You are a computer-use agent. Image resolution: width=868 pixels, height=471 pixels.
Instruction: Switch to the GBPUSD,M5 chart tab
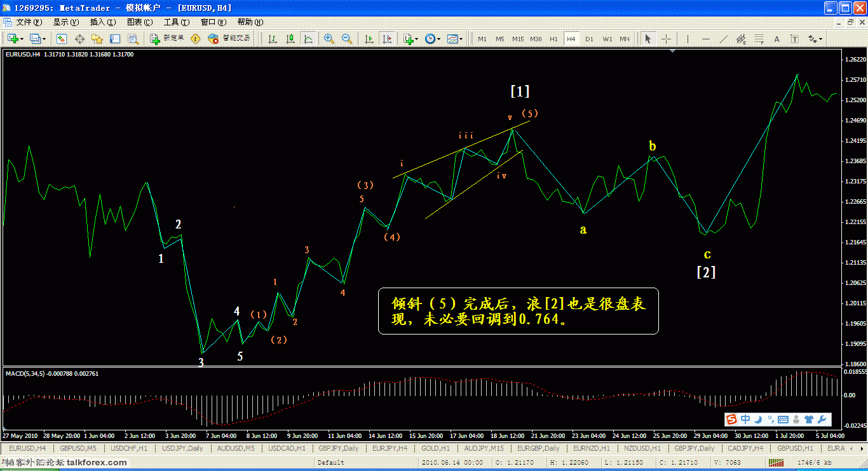click(79, 448)
